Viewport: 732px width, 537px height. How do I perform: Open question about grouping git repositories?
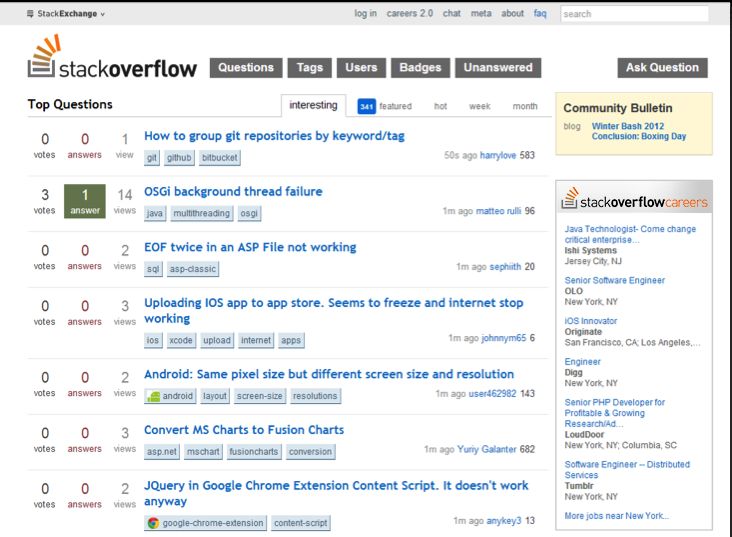click(274, 136)
